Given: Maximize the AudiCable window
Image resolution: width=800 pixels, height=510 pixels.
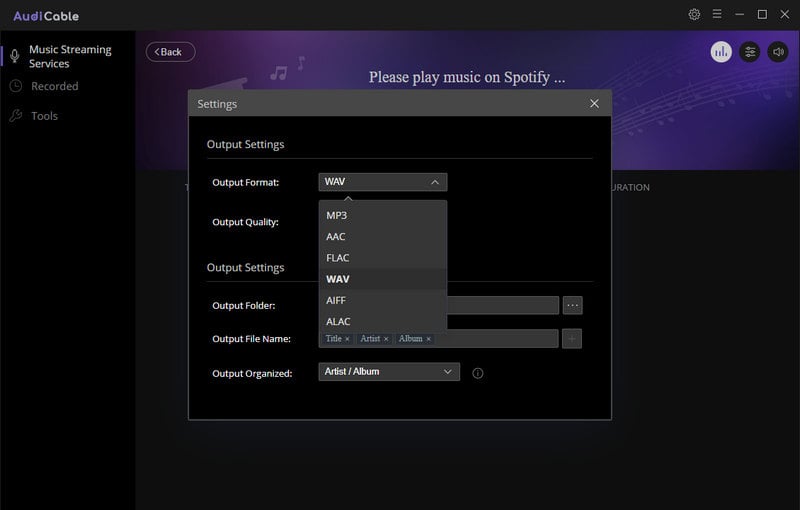Looking at the screenshot, I should 762,14.
